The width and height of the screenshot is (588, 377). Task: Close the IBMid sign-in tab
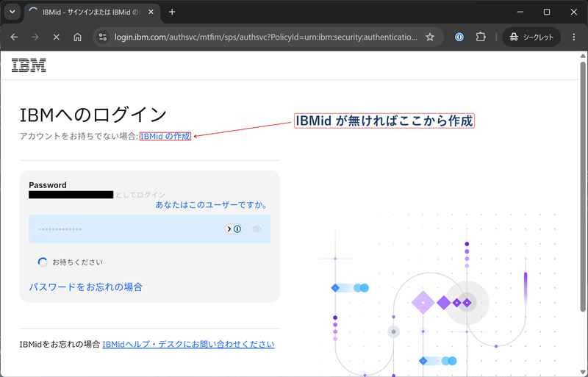[x=151, y=12]
